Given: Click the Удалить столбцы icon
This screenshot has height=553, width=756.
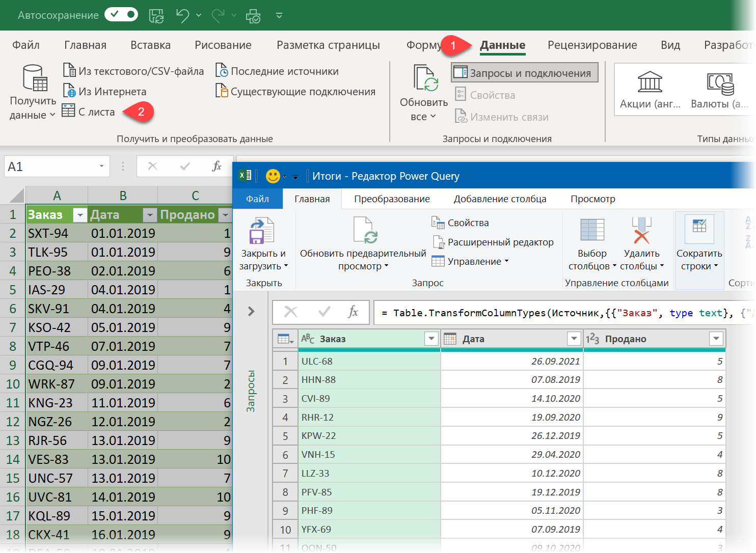Looking at the screenshot, I should tap(641, 230).
